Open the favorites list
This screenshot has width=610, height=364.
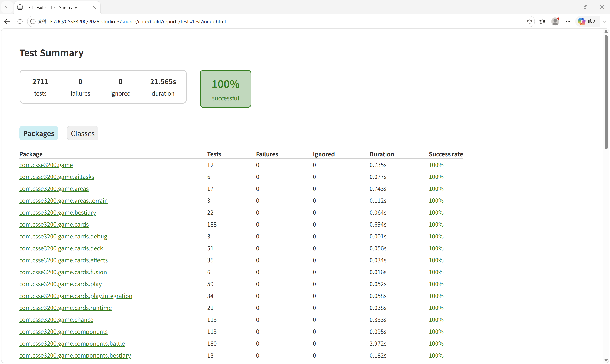(x=542, y=22)
